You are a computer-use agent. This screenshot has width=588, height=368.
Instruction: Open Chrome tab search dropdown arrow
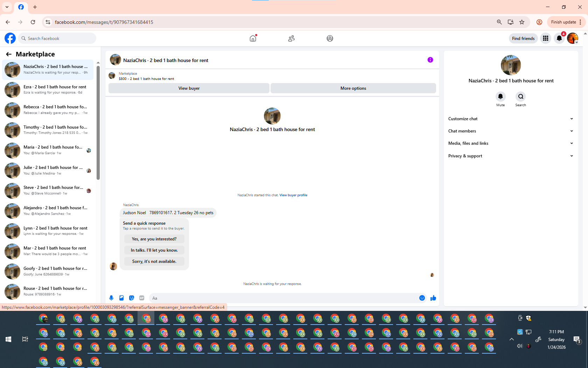tap(7, 7)
